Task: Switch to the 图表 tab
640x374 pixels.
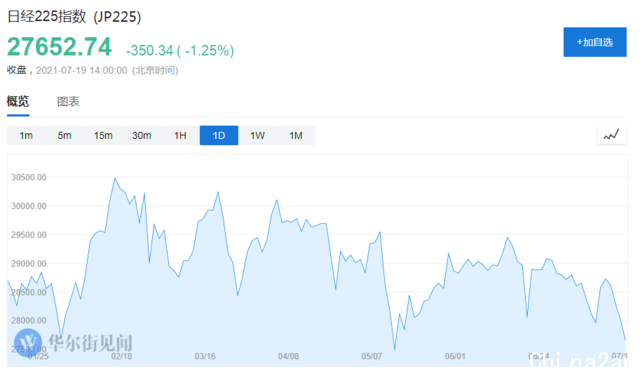Action: (x=68, y=102)
